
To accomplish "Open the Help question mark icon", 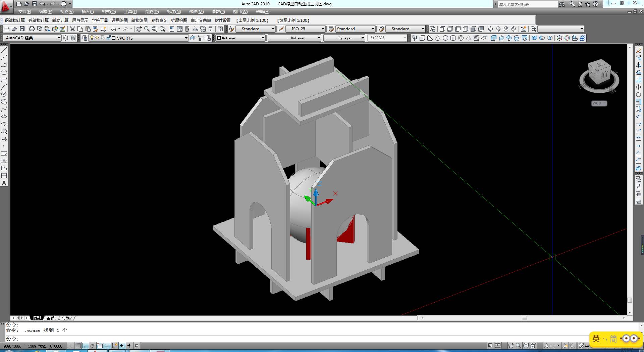I will pyautogui.click(x=220, y=29).
